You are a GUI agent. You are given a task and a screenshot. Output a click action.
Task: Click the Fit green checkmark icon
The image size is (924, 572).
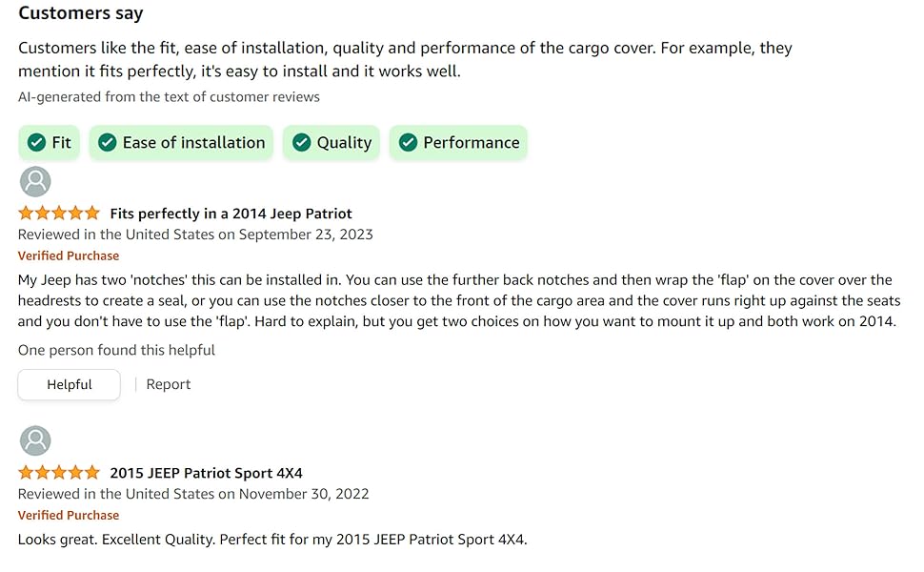pyautogui.click(x=36, y=142)
